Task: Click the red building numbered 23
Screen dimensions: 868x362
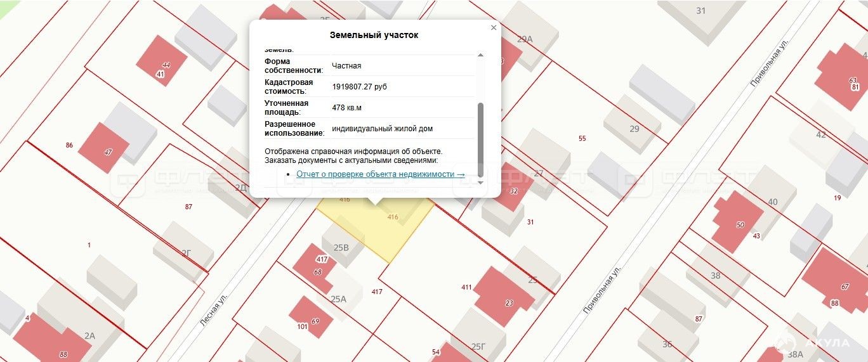Action: (504, 296)
